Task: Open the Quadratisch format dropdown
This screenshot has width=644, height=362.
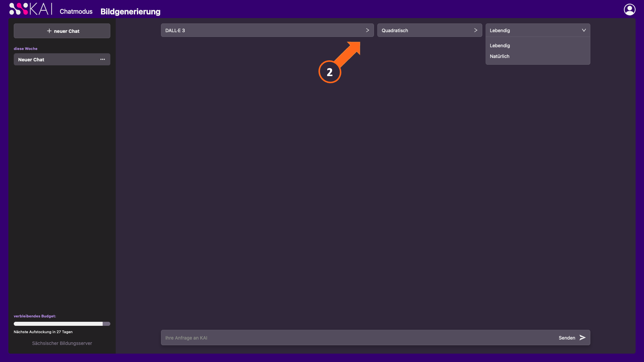Action: (430, 30)
